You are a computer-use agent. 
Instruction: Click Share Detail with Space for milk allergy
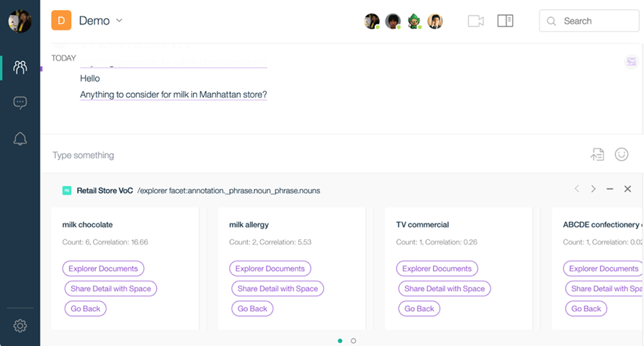click(x=277, y=288)
